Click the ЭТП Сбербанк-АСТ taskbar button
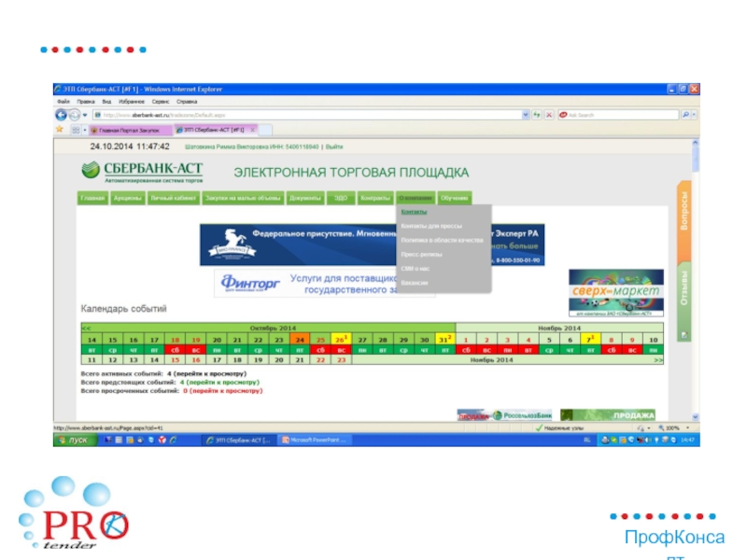The height and width of the screenshot is (560, 747). [240, 440]
